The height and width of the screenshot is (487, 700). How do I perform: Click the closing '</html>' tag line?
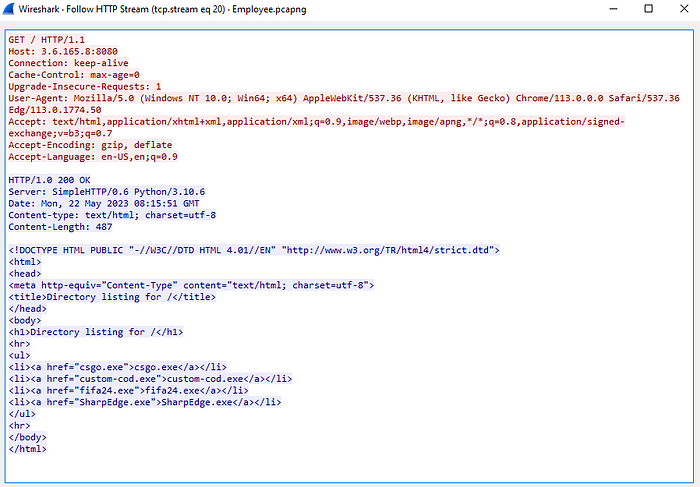point(27,449)
